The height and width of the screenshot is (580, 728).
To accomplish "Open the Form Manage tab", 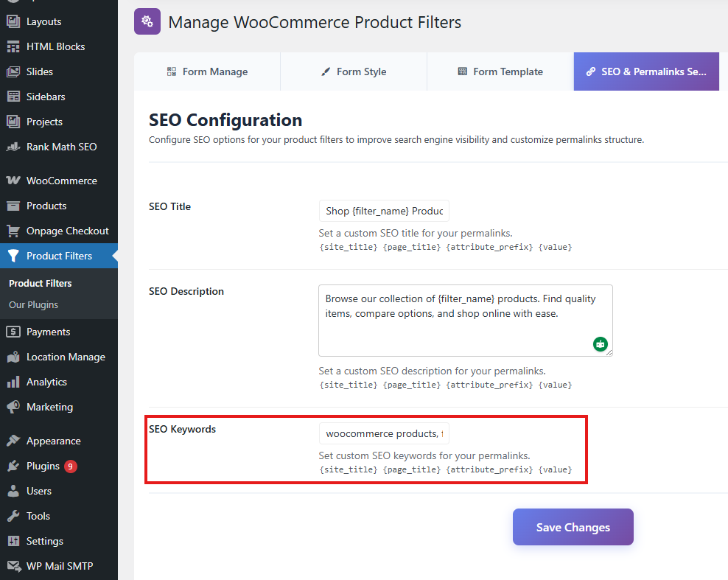I will [207, 71].
